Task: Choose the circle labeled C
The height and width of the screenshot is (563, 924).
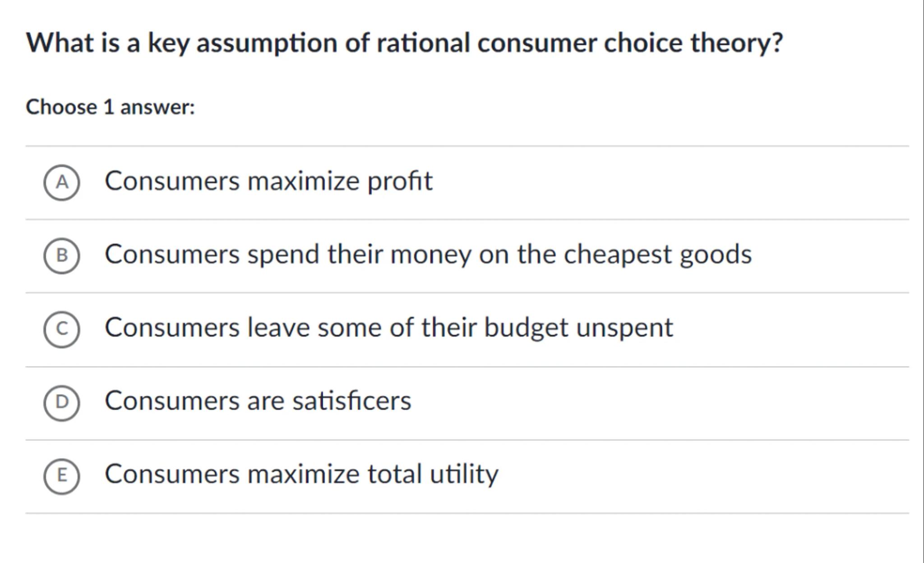Action: (62, 329)
